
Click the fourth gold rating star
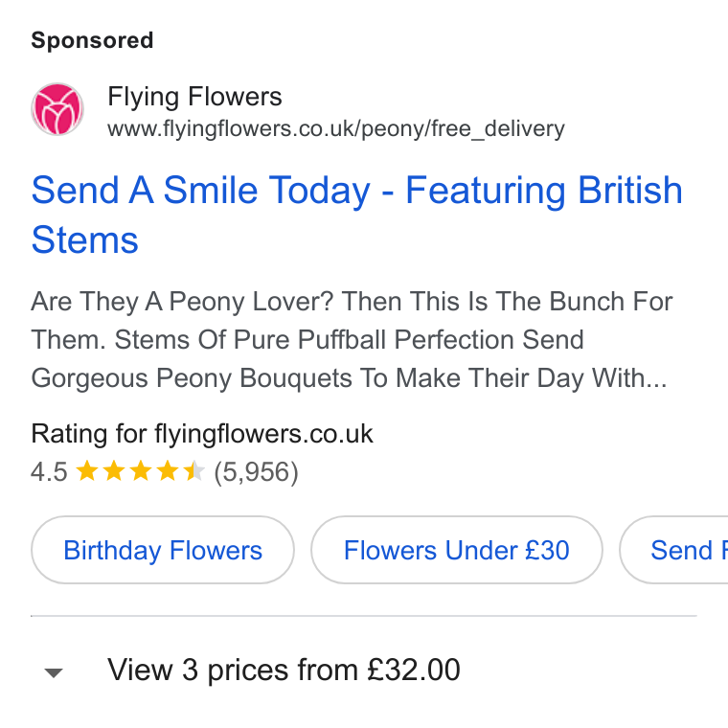(x=167, y=470)
